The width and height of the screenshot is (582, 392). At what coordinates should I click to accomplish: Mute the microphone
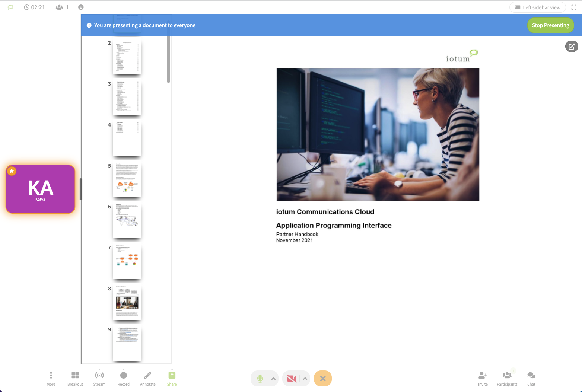(x=260, y=379)
